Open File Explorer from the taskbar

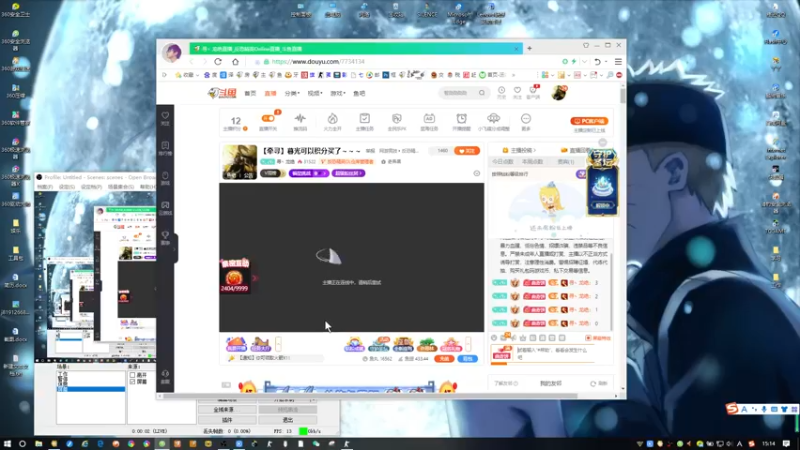(x=38, y=444)
